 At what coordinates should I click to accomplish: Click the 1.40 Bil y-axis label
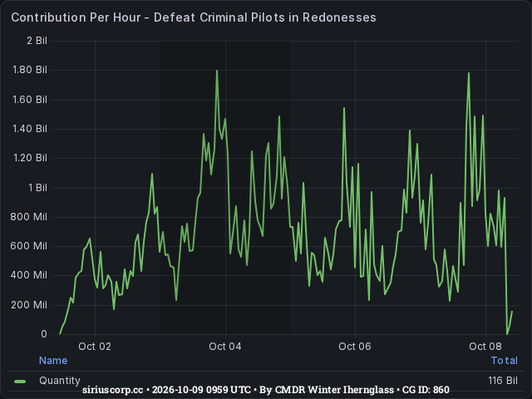[x=30, y=129]
